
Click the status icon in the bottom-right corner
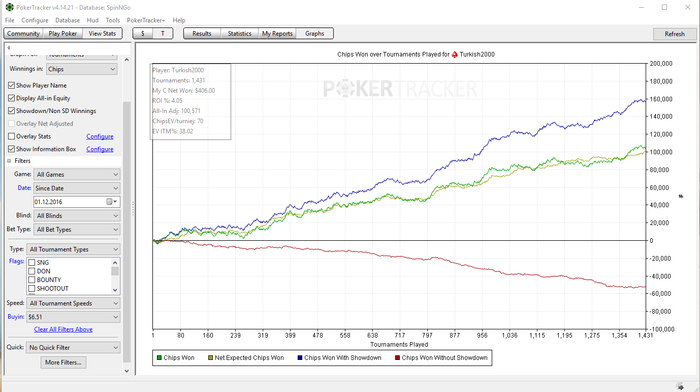pos(680,387)
